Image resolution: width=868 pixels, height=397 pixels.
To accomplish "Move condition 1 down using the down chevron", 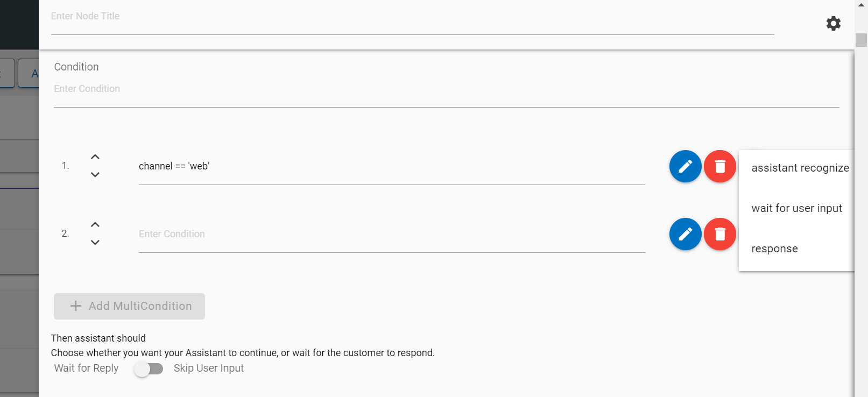I will [x=95, y=174].
